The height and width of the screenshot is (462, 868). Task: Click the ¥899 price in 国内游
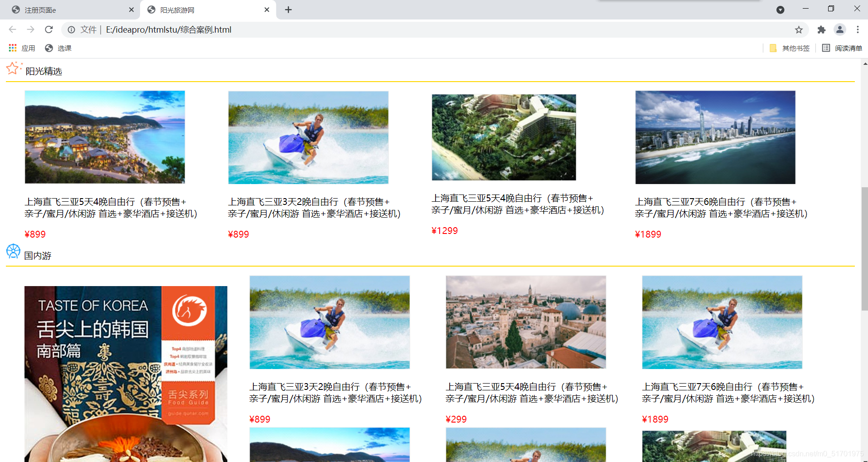[260, 419]
